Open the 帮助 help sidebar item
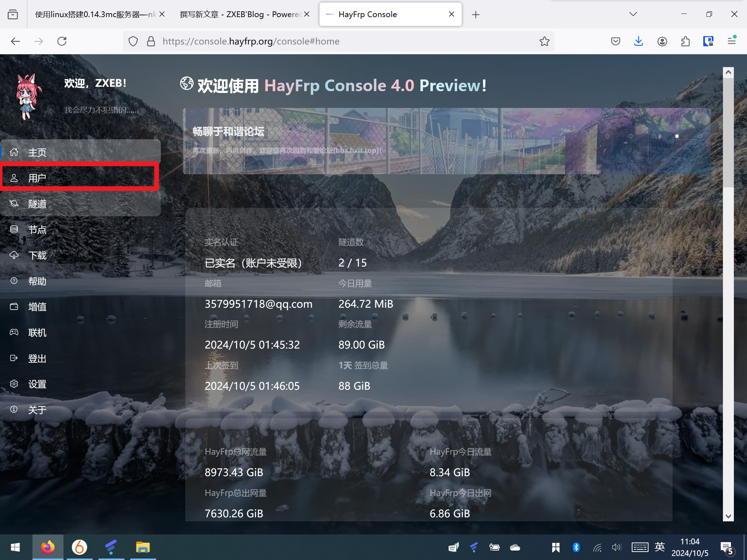Viewport: 747px width, 560px height. [80, 281]
